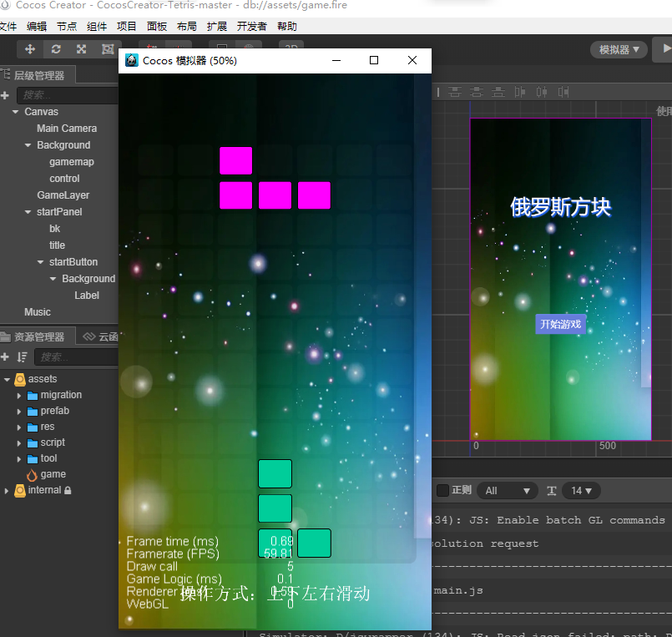Open the 开发者 menu
The width and height of the screenshot is (672, 637).
pos(252,27)
